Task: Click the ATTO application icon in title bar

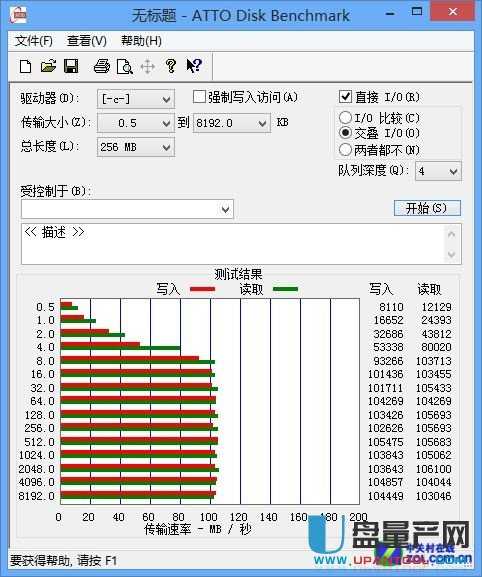Action: click(18, 15)
